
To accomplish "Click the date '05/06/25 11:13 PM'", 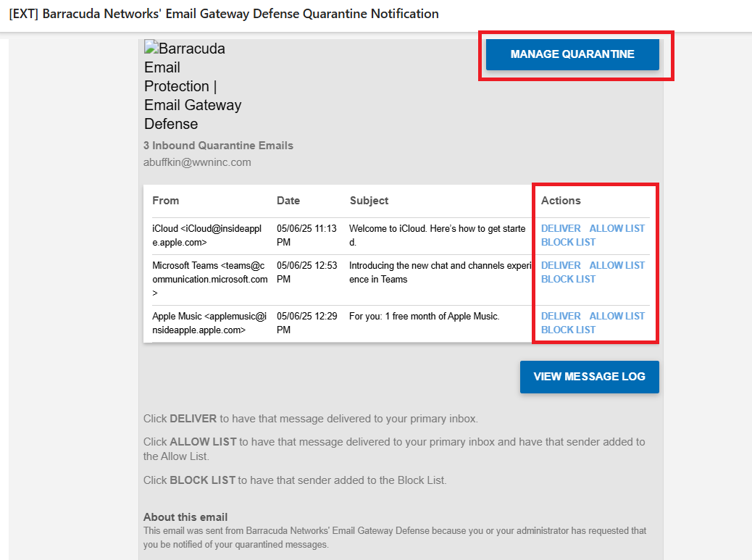I will click(307, 235).
